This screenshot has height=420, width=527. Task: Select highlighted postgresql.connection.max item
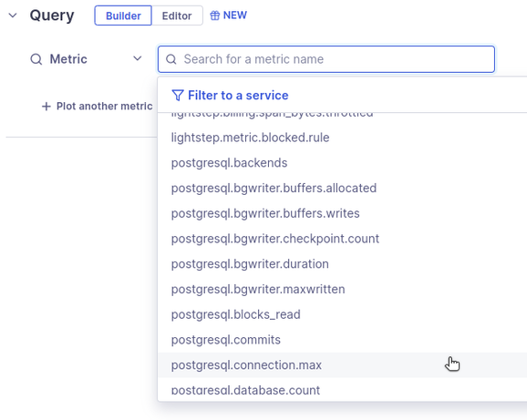342,365
